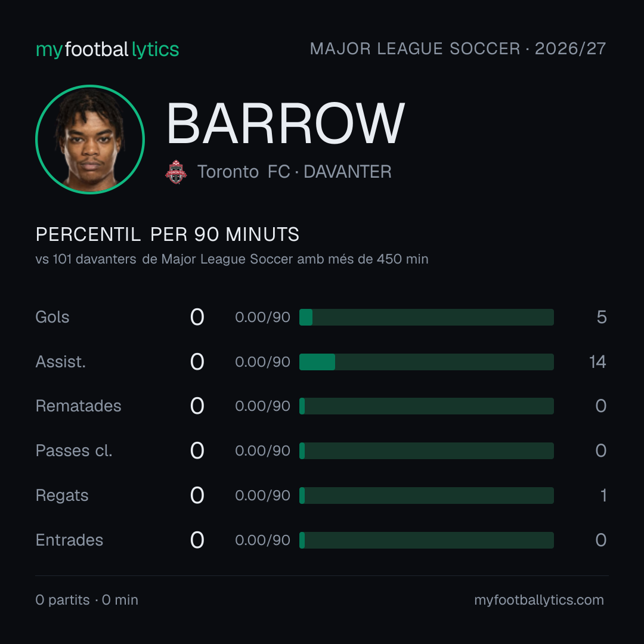This screenshot has height=644, width=644.
Task: Click the Assist. percentile bar
Action: tap(426, 362)
